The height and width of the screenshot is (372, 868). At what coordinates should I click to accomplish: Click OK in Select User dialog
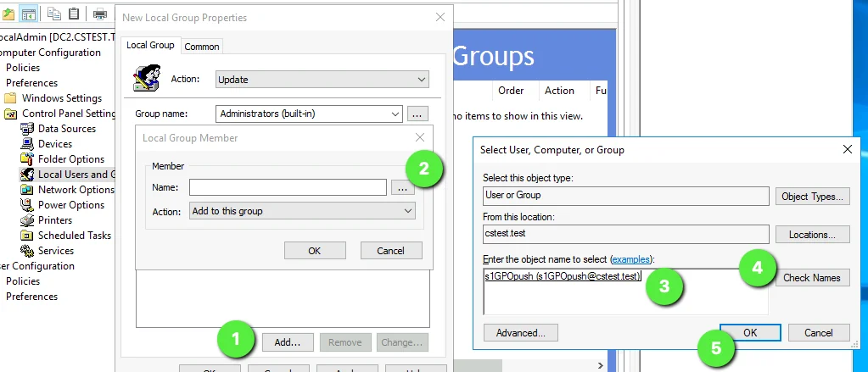tap(750, 333)
